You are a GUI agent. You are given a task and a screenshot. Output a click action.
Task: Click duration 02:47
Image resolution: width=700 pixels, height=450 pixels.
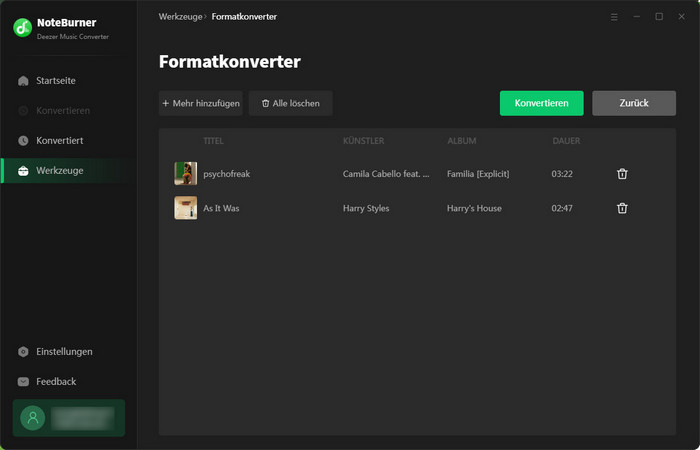tap(562, 208)
